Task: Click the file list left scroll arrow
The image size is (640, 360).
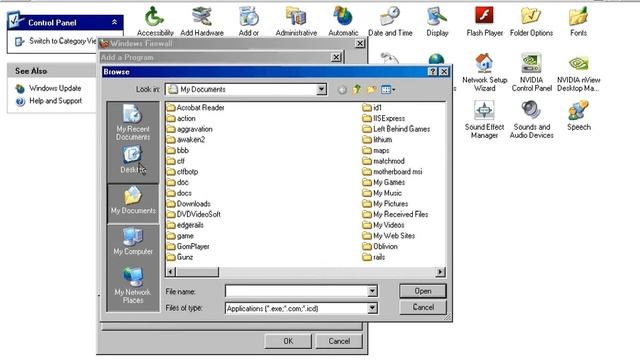Action: (171, 272)
